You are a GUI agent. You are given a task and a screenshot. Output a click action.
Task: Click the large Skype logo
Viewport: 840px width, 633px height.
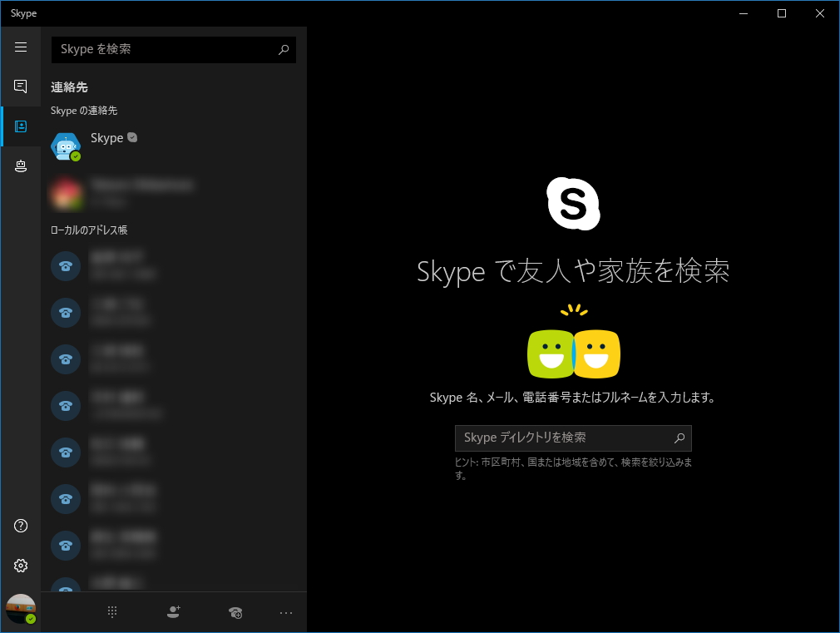573,204
